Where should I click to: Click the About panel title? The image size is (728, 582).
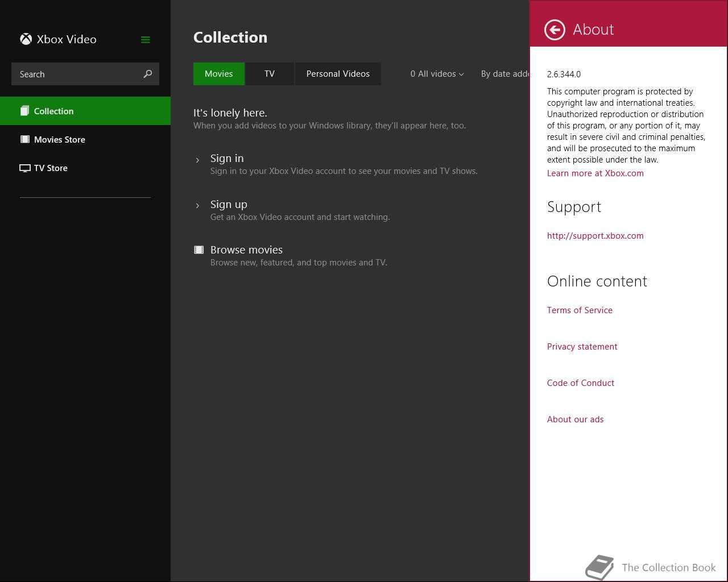click(593, 30)
